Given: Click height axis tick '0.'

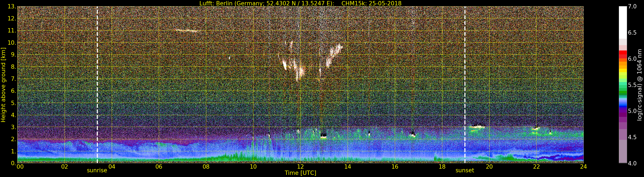Looking at the screenshot, I should pos(13,163).
